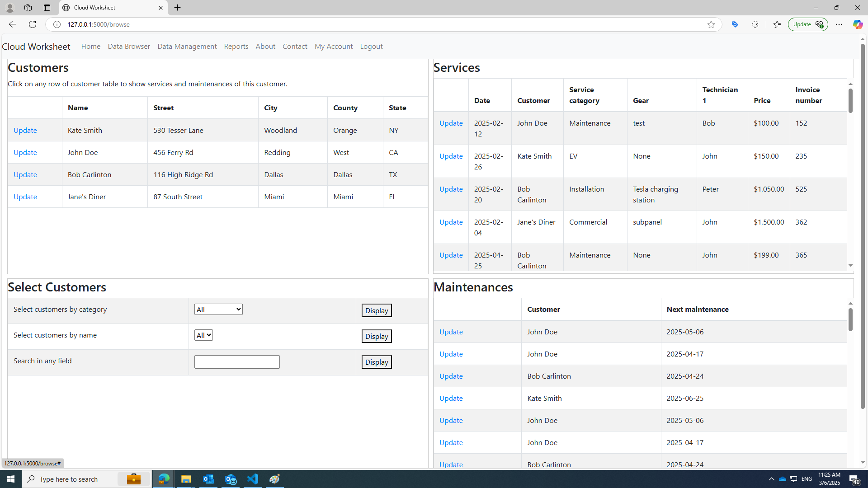Click Display for customers by name

[x=377, y=336]
